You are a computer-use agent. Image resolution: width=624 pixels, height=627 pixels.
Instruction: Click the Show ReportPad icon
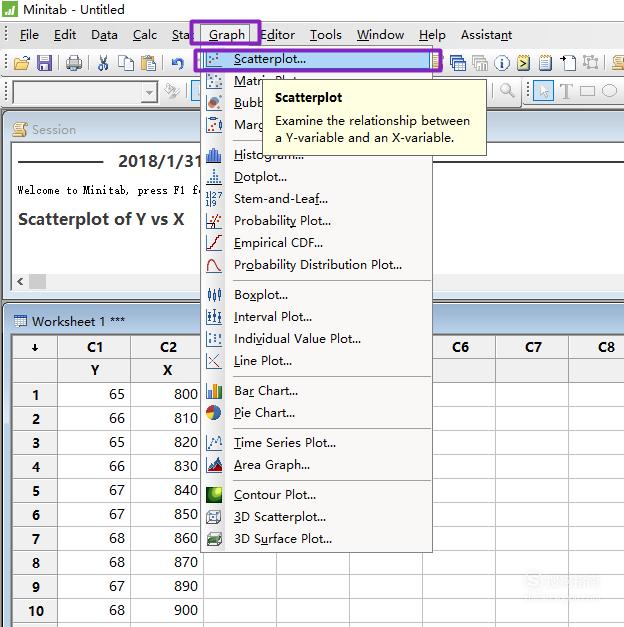coord(545,63)
